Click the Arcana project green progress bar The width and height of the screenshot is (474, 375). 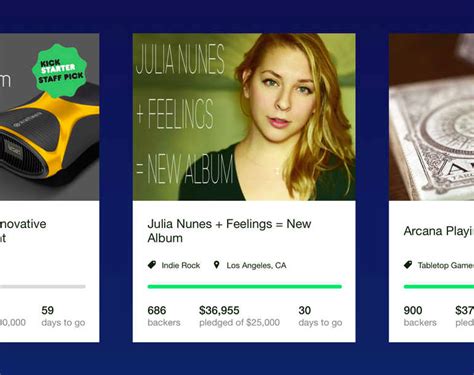pyautogui.click(x=439, y=286)
